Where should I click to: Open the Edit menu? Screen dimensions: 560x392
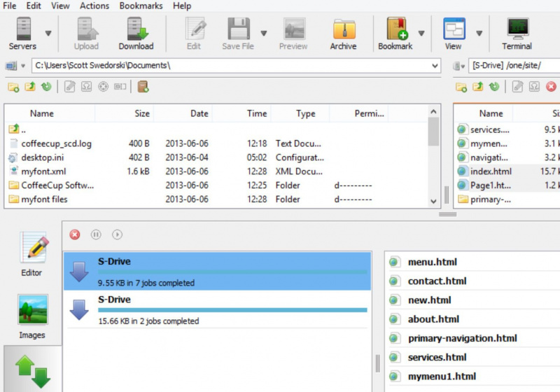[34, 6]
